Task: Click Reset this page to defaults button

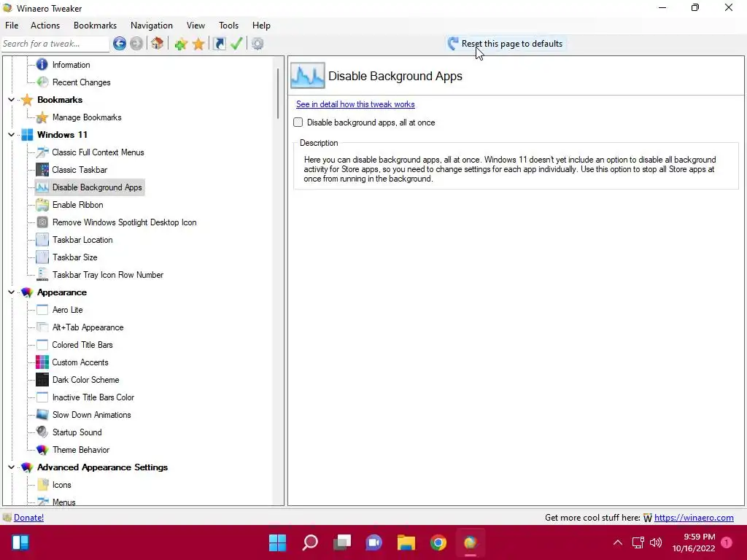Action: 506,44
